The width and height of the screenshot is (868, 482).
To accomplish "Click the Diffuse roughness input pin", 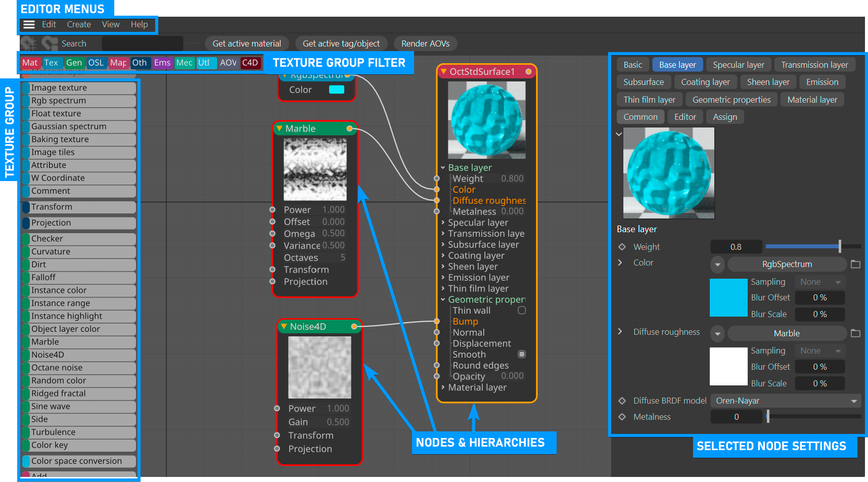I will tap(437, 201).
